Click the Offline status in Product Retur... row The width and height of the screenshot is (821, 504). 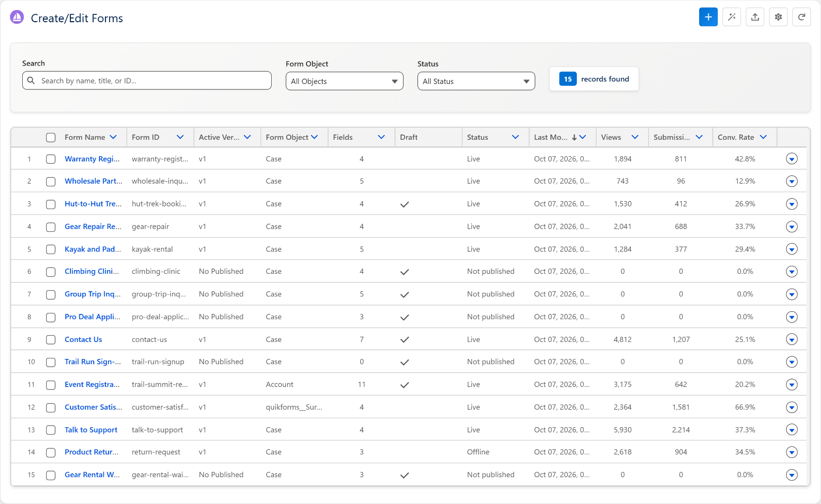pyautogui.click(x=478, y=452)
